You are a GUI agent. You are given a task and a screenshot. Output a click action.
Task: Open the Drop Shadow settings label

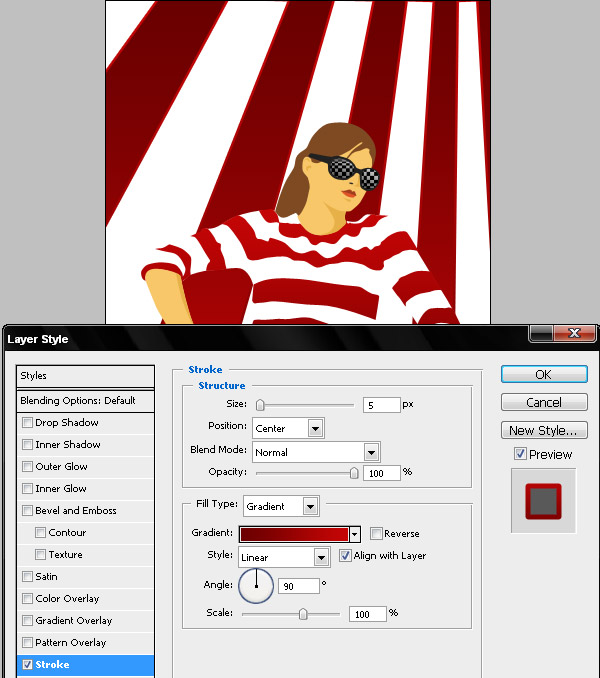(67, 422)
